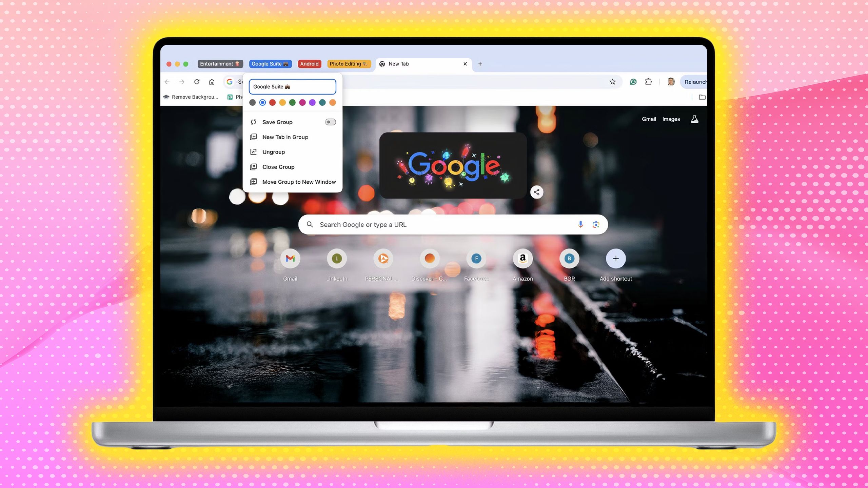Click the Android tab group label

(x=309, y=64)
